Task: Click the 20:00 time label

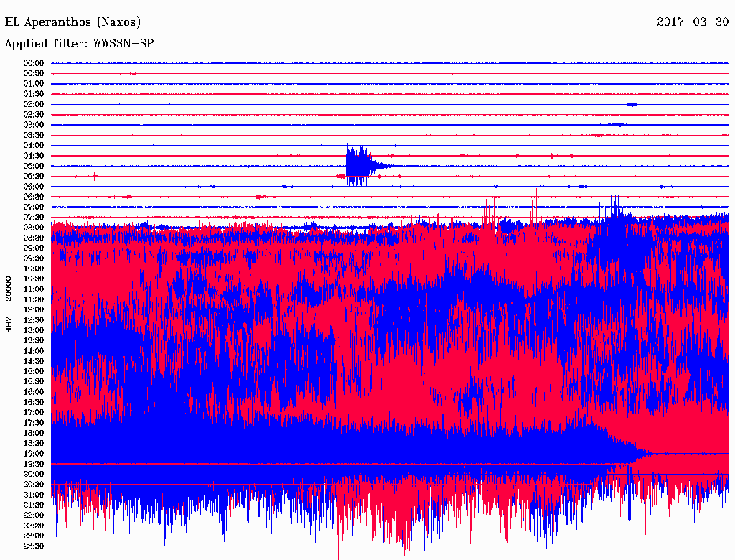Action: [x=34, y=474]
